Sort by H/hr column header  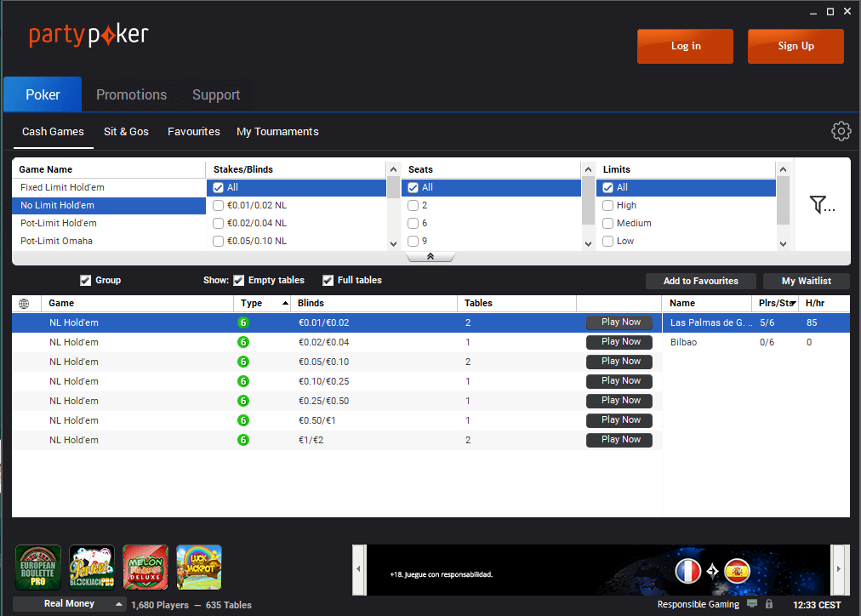(824, 303)
